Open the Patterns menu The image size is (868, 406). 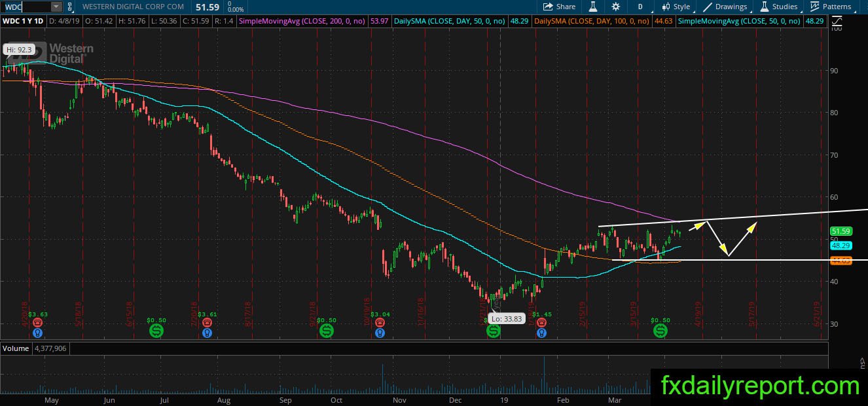pyautogui.click(x=831, y=7)
